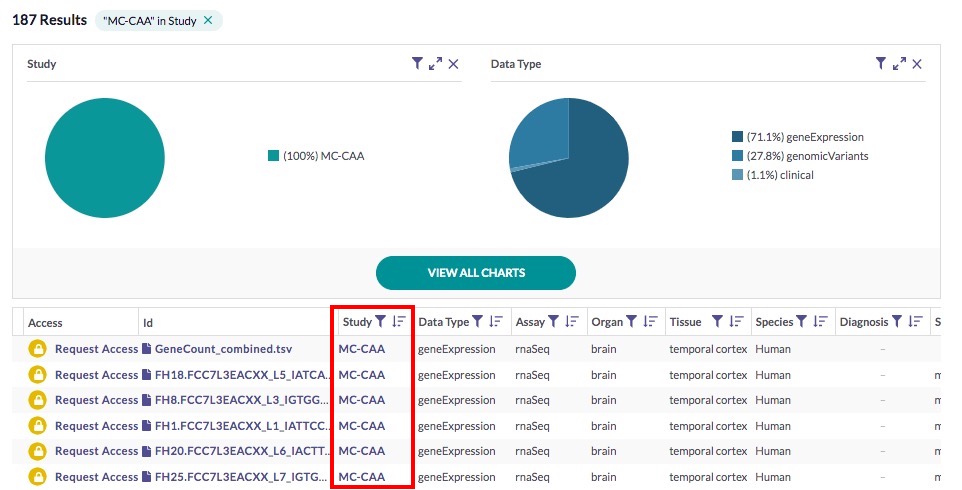Image resolution: width=962 pixels, height=490 pixels.
Task: Filter the Study table column
Action: [x=380, y=322]
